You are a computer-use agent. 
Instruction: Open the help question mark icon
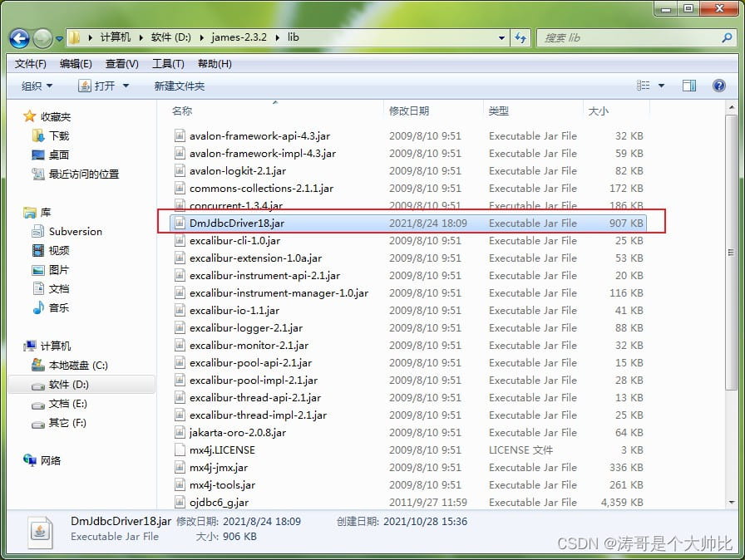[719, 86]
